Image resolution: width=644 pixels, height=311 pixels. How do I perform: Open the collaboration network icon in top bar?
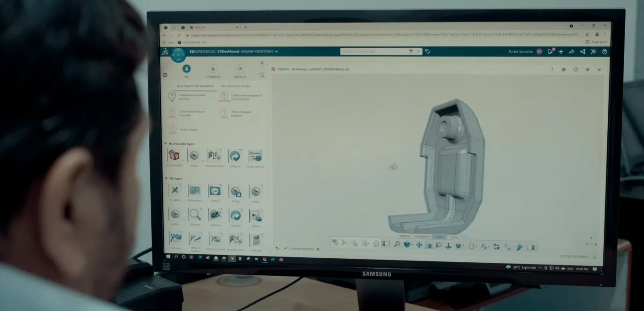583,52
